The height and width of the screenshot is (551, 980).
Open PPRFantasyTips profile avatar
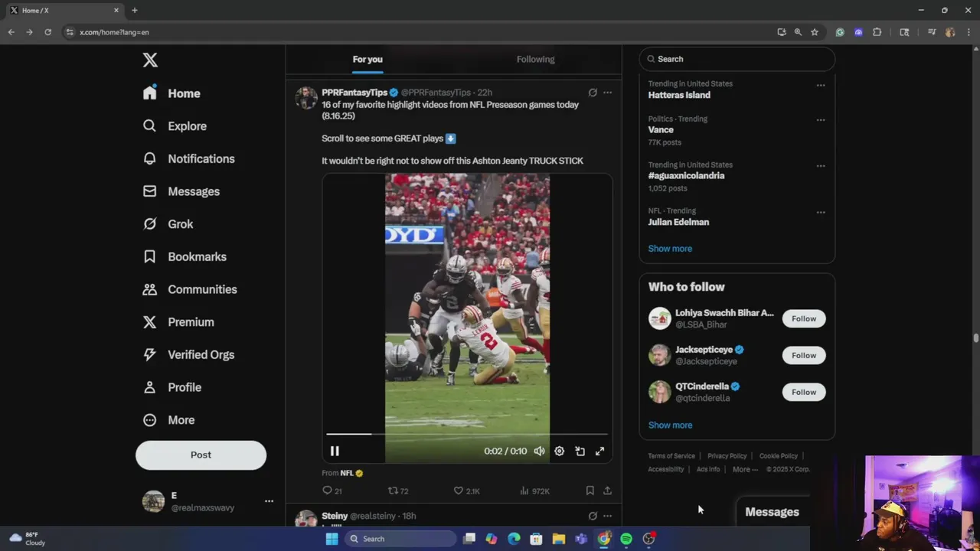[x=306, y=97]
